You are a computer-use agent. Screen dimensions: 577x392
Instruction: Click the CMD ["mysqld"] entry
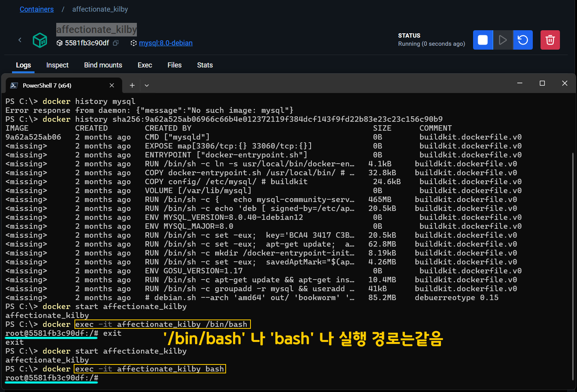pyautogui.click(x=177, y=137)
